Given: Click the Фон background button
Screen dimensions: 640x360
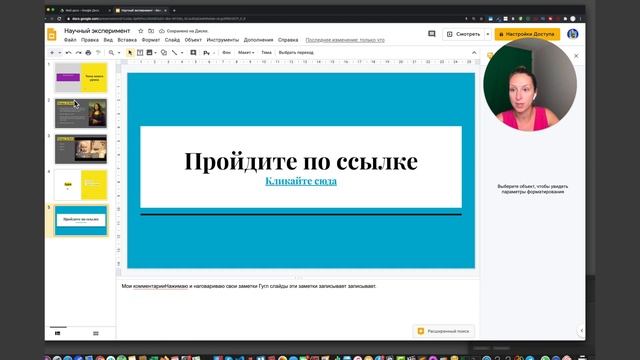Looking at the screenshot, I should [x=226, y=53].
